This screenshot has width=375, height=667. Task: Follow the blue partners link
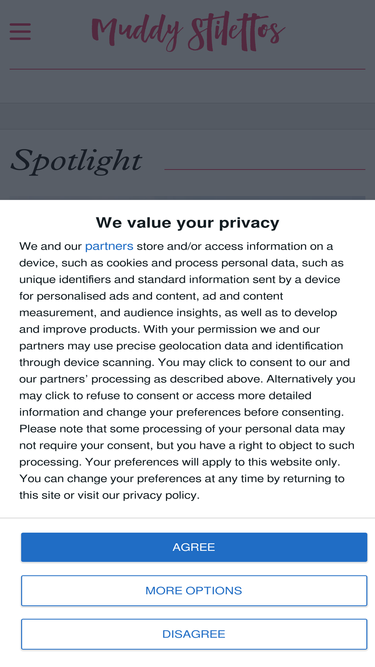(x=109, y=246)
